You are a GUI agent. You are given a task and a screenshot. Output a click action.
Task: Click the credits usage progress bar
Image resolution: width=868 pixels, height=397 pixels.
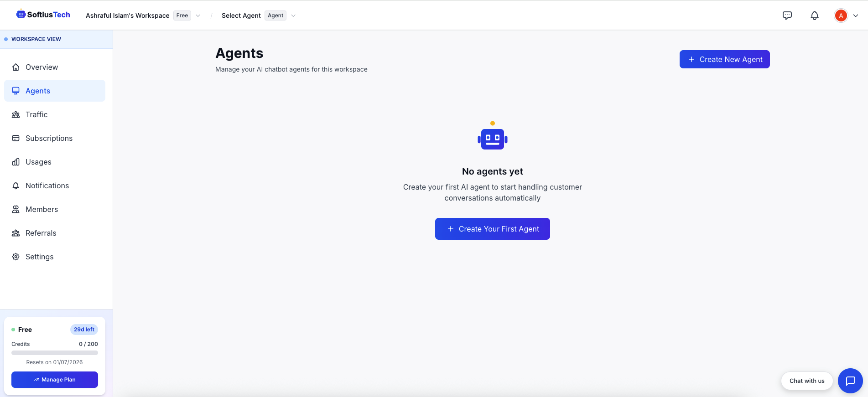point(54,352)
